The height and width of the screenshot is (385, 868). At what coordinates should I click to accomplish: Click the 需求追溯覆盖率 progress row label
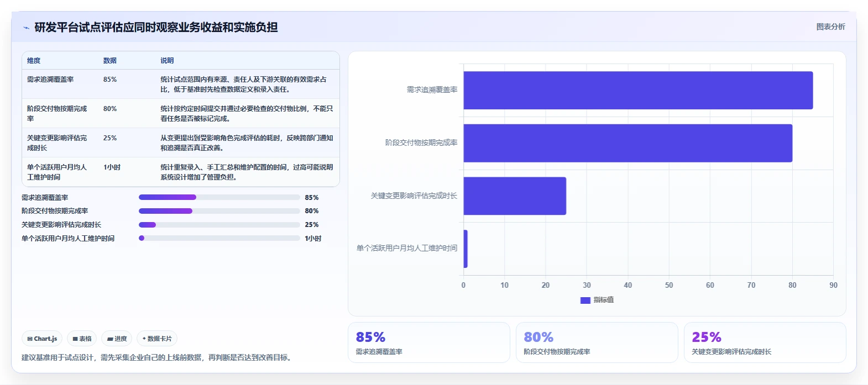[45, 198]
